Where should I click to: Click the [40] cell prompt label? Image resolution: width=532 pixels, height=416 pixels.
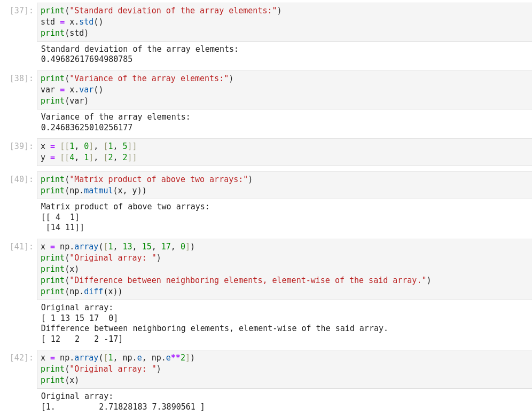pyautogui.click(x=21, y=179)
